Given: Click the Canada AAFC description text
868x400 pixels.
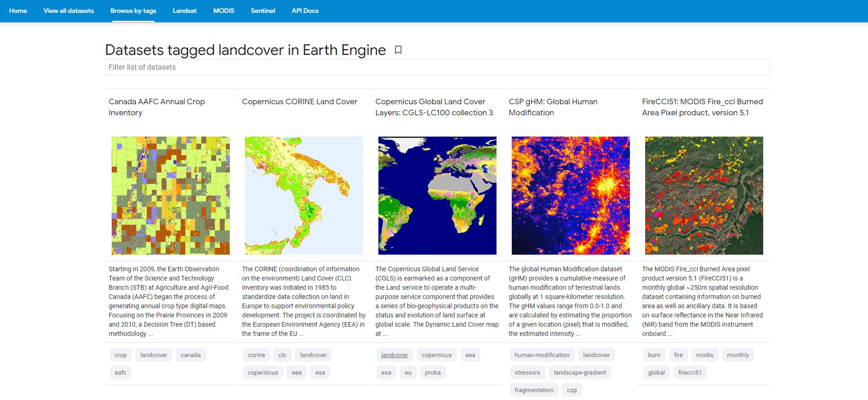Looking at the screenshot, I should point(169,301).
